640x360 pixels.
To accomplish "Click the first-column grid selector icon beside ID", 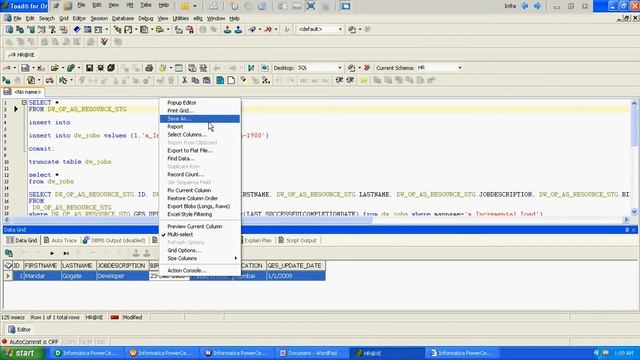I will [x=8, y=266].
